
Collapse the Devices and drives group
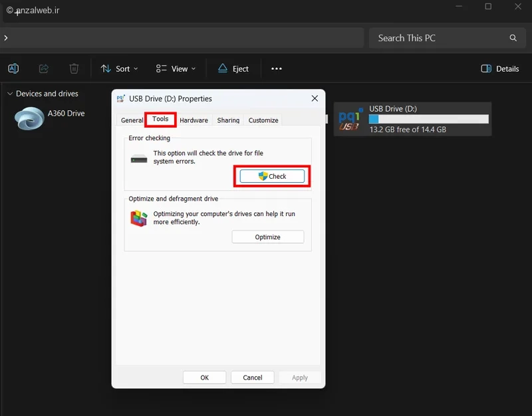coord(10,94)
